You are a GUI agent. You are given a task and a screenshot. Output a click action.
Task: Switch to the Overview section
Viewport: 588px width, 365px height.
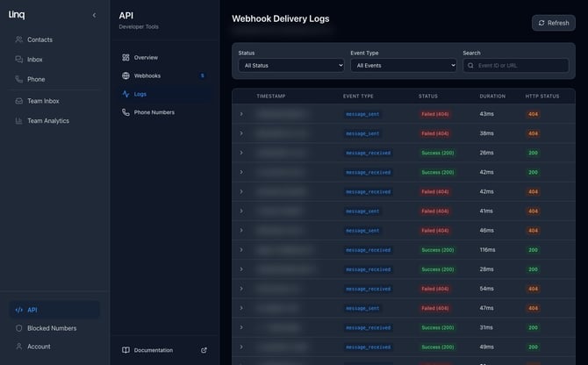click(146, 57)
